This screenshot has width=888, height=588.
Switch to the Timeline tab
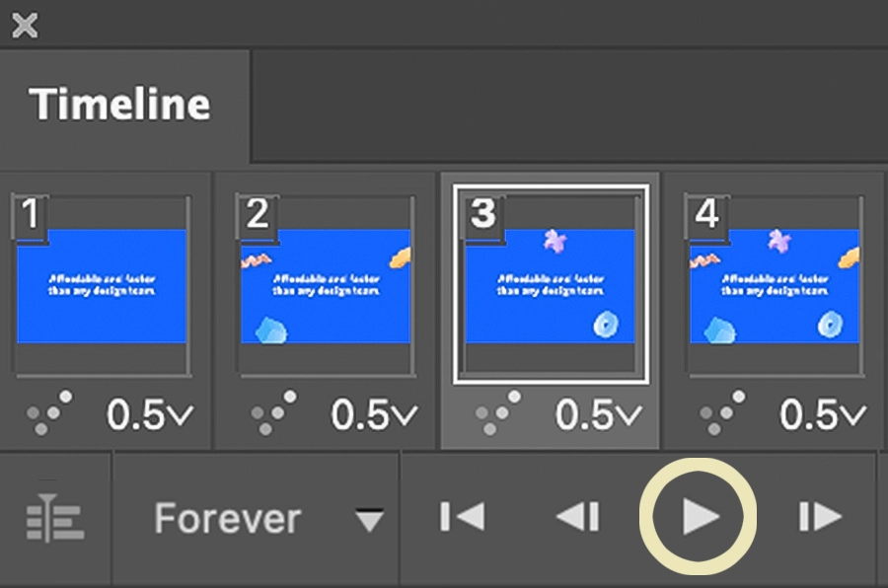click(122, 104)
